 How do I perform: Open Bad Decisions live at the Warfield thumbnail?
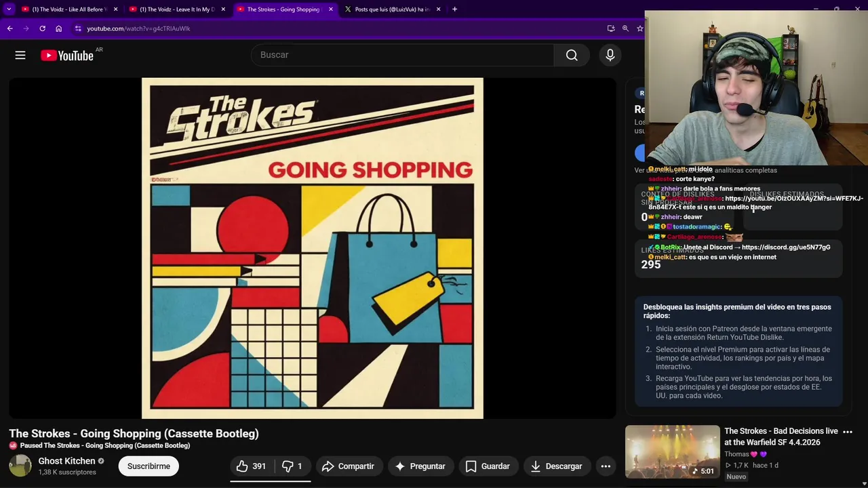672,451
